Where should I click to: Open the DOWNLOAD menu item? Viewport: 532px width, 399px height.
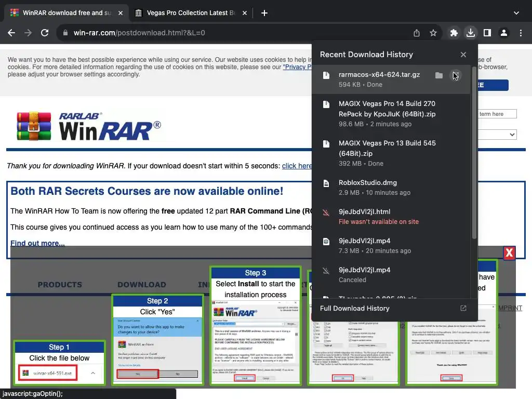point(142,285)
